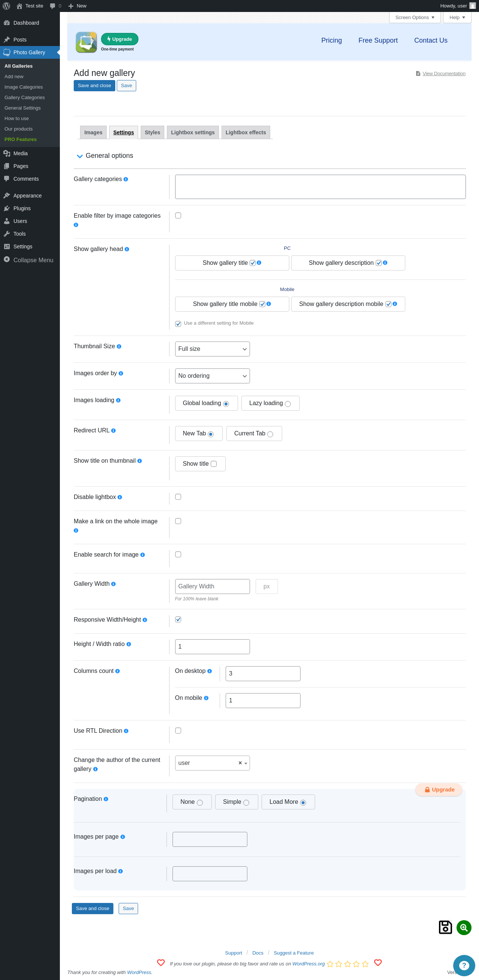Click the info icon next to Gallery categories

point(126,179)
